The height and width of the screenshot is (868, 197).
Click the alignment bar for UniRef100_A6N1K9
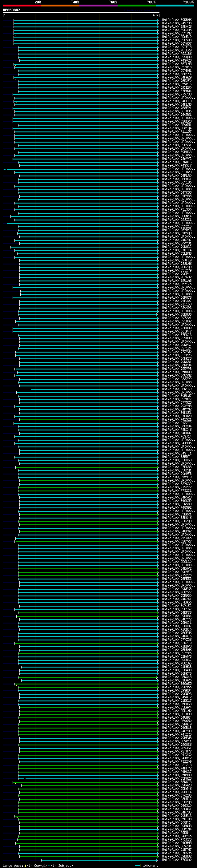pyautogui.click(x=94, y=389)
